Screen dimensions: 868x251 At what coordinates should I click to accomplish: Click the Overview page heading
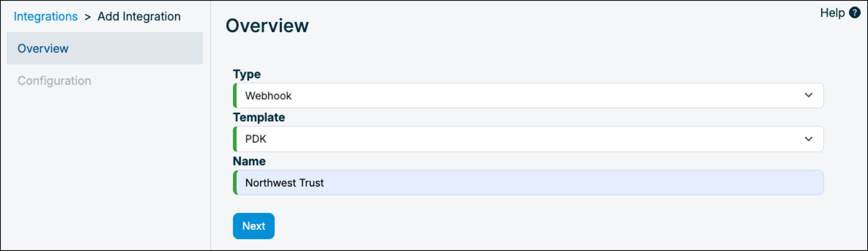[267, 26]
